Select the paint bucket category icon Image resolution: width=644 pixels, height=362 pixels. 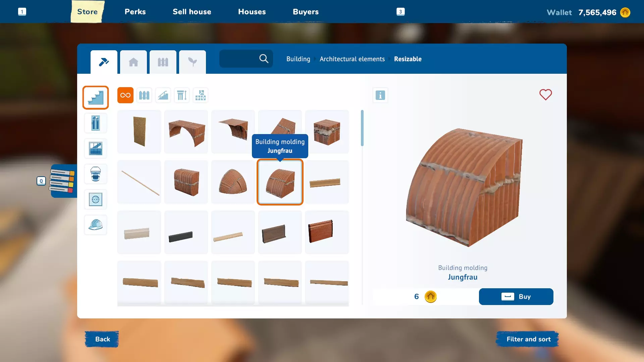click(96, 174)
